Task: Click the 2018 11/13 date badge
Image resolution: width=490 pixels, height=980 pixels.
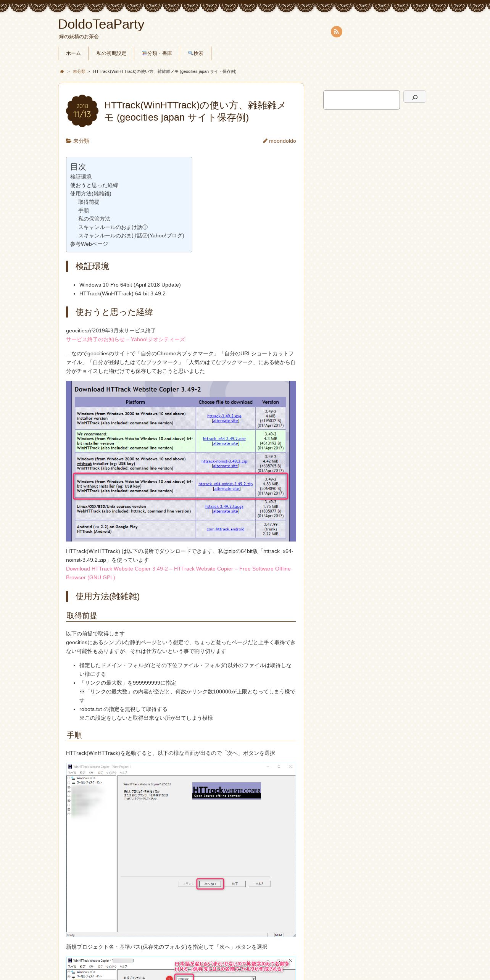Action: tap(82, 111)
